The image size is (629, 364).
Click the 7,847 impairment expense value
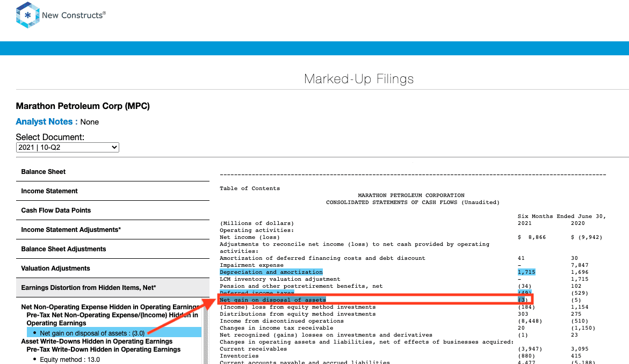click(580, 265)
